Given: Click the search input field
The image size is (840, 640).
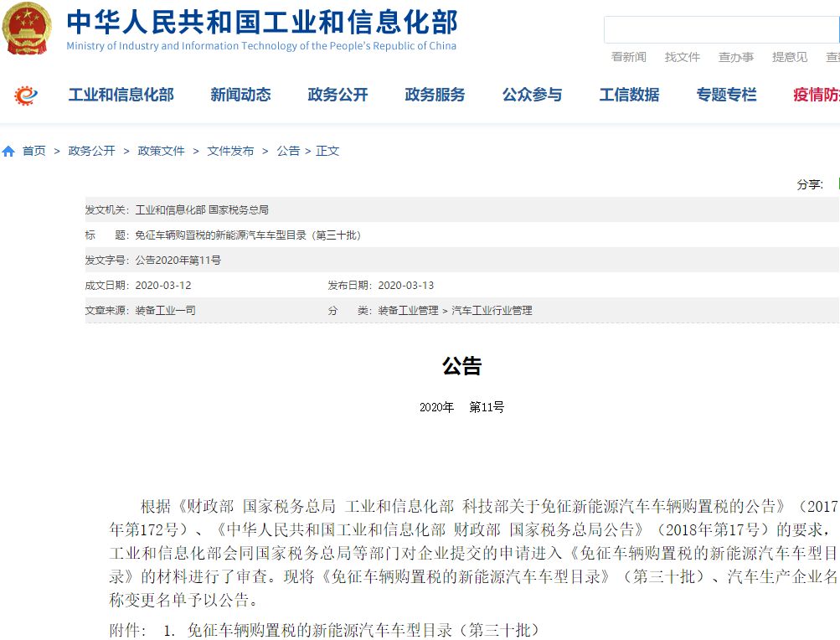Looking at the screenshot, I should click(x=722, y=29).
